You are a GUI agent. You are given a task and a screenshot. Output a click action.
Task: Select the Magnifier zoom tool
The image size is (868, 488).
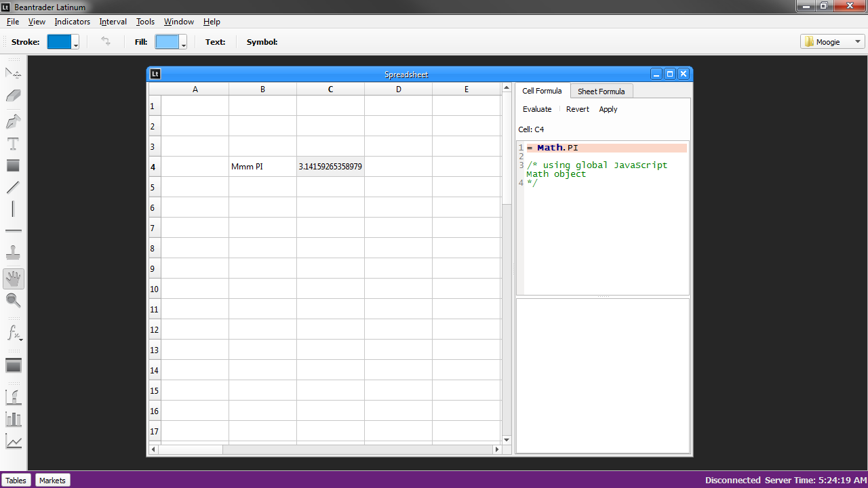14,300
